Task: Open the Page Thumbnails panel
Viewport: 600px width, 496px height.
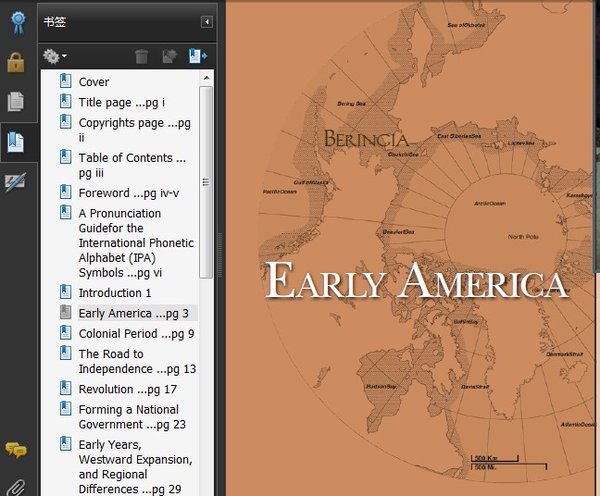Action: tap(16, 101)
